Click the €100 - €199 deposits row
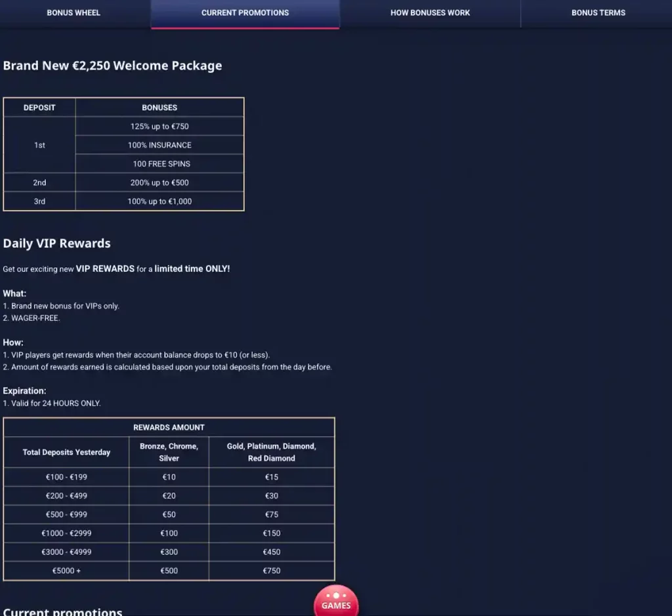 [x=66, y=477]
